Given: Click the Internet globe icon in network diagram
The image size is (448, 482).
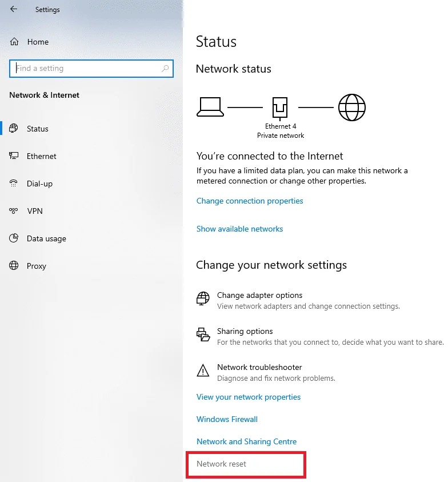Looking at the screenshot, I should (352, 107).
